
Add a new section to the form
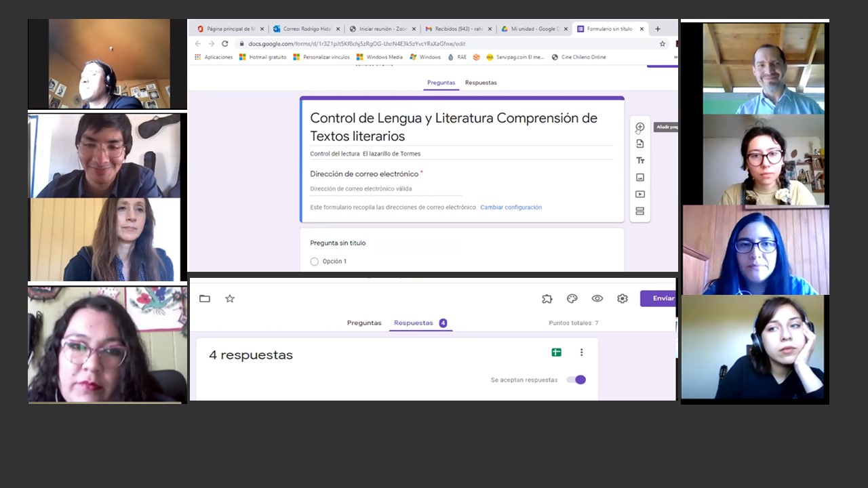pyautogui.click(x=639, y=211)
